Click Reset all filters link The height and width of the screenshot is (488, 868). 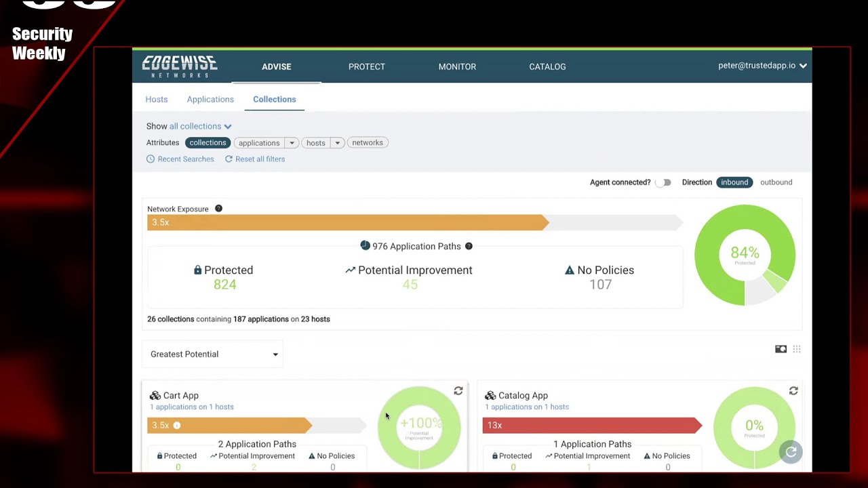[260, 159]
